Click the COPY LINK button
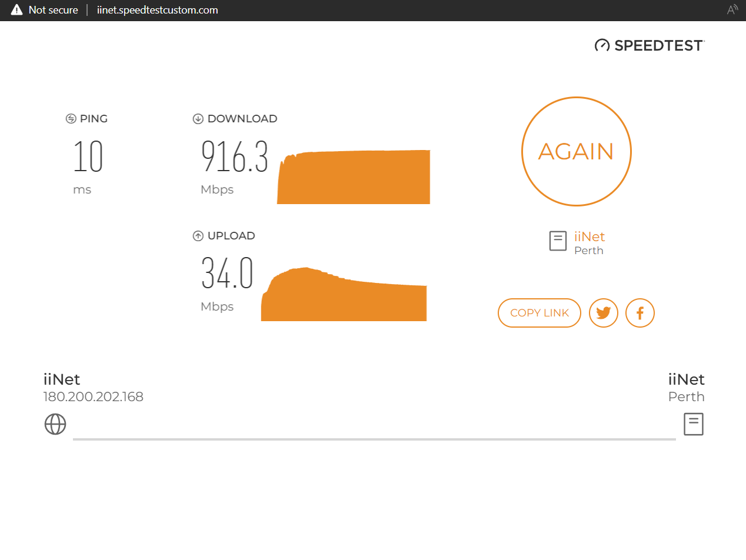The image size is (746, 560). coord(539,313)
